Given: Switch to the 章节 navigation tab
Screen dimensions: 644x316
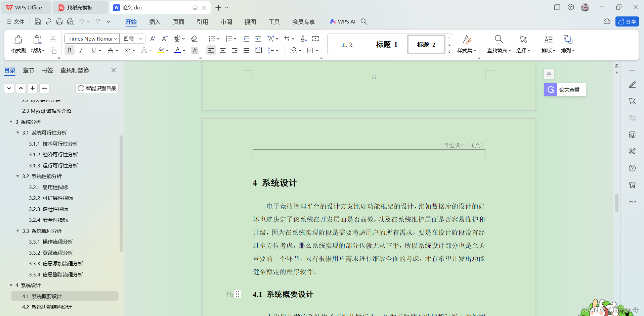Looking at the screenshot, I should 28,70.
